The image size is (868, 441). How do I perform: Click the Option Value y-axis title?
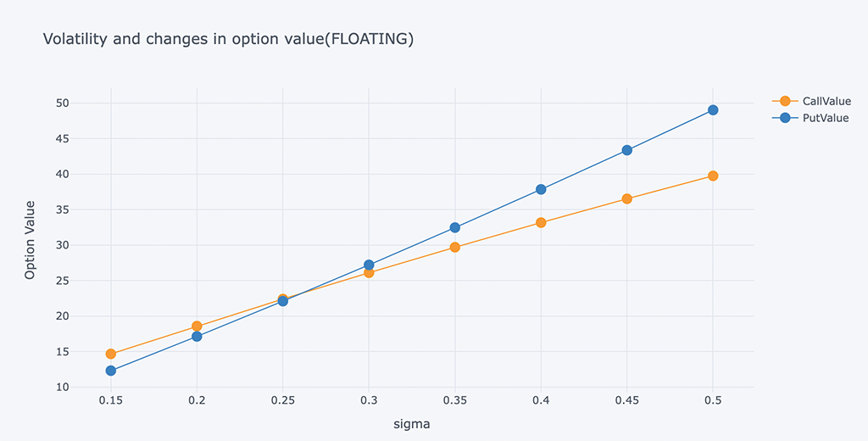[x=31, y=240]
